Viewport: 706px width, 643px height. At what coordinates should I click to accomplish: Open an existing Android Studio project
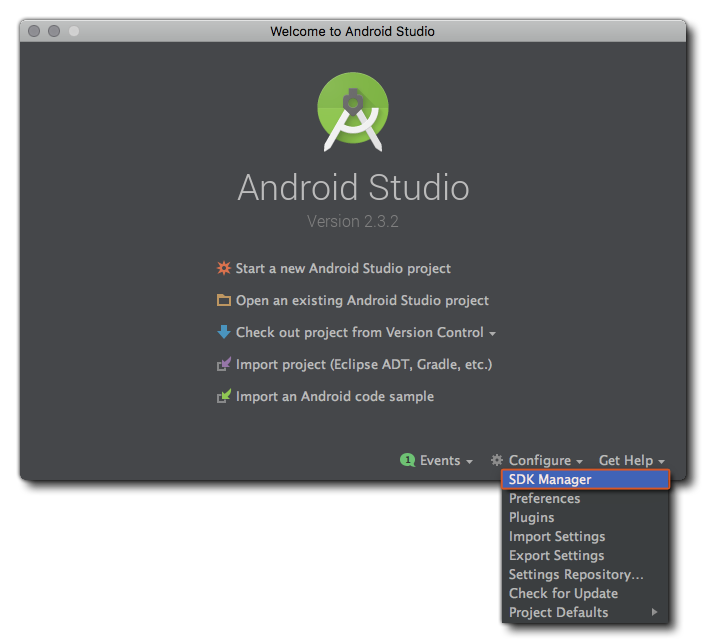tap(362, 300)
